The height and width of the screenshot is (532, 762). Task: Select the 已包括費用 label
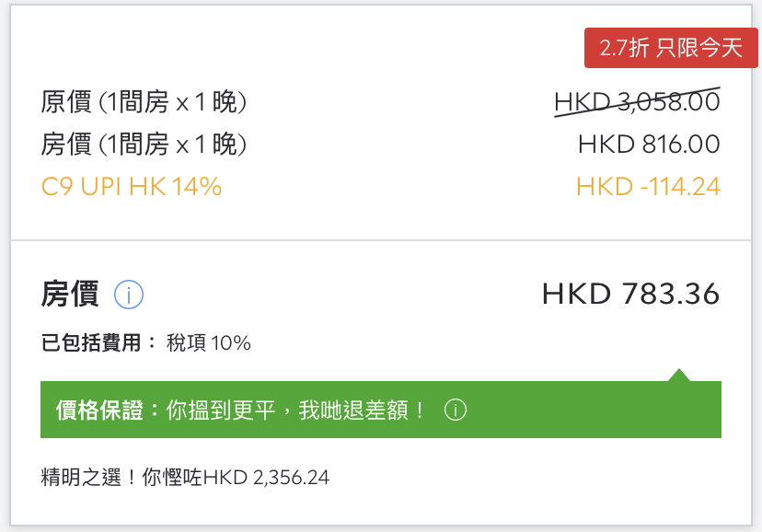pyautogui.click(x=92, y=343)
